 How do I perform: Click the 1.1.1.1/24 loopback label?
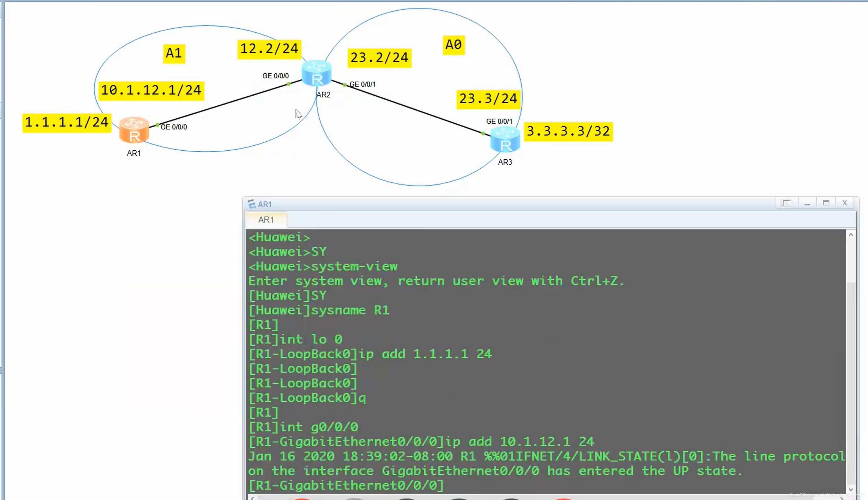pos(67,123)
